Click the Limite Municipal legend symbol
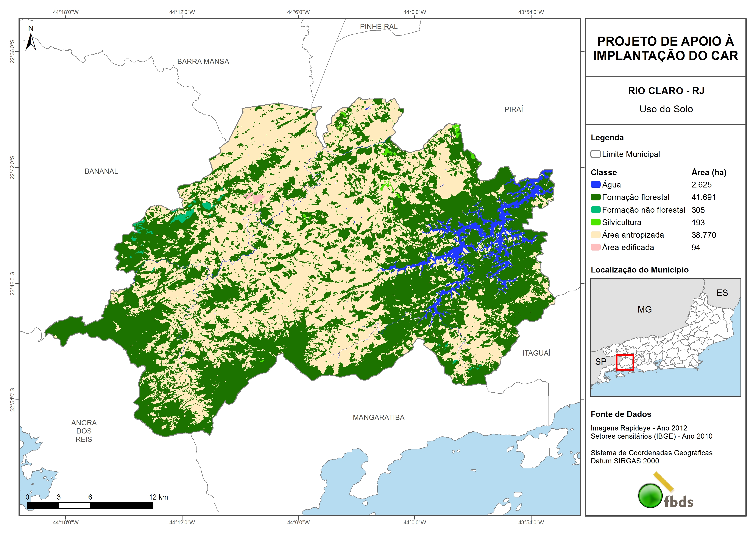Screen dimensions: 756x534 tap(595, 154)
